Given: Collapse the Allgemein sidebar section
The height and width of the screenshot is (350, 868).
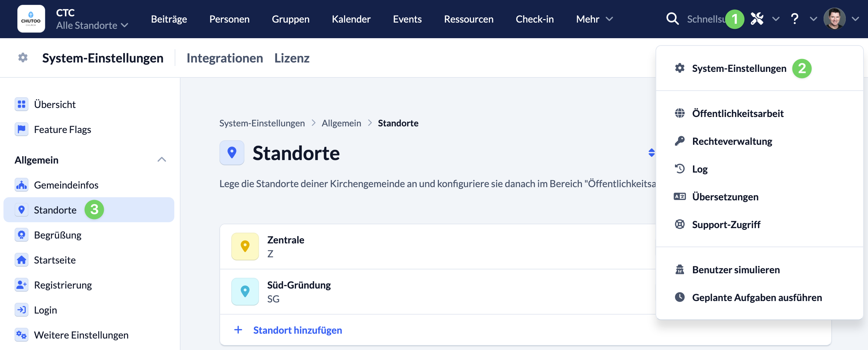Looking at the screenshot, I should pyautogui.click(x=162, y=160).
